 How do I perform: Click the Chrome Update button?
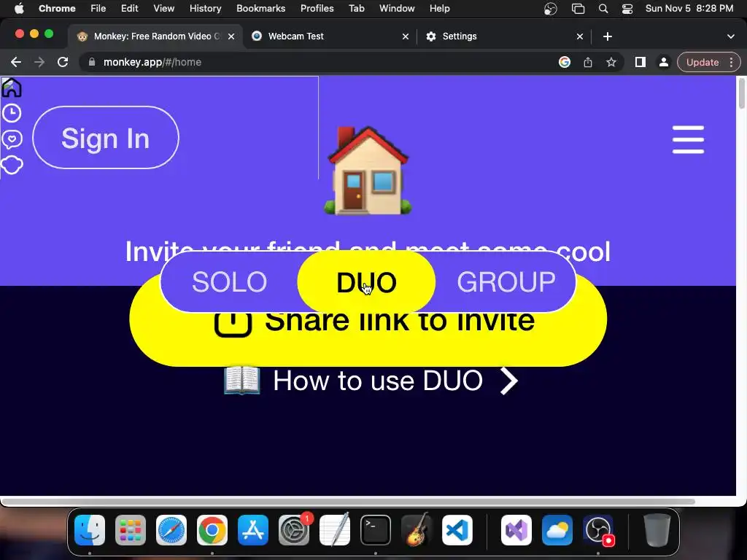point(703,62)
